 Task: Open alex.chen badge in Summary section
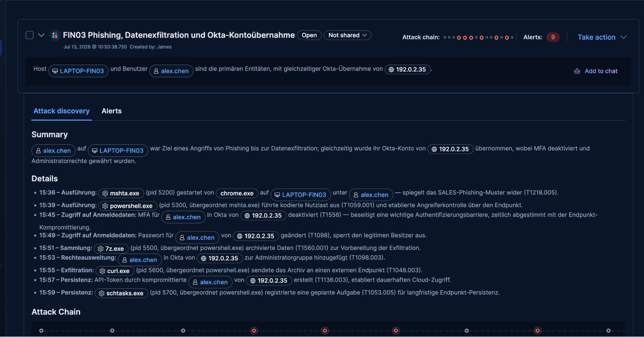pyautogui.click(x=53, y=151)
